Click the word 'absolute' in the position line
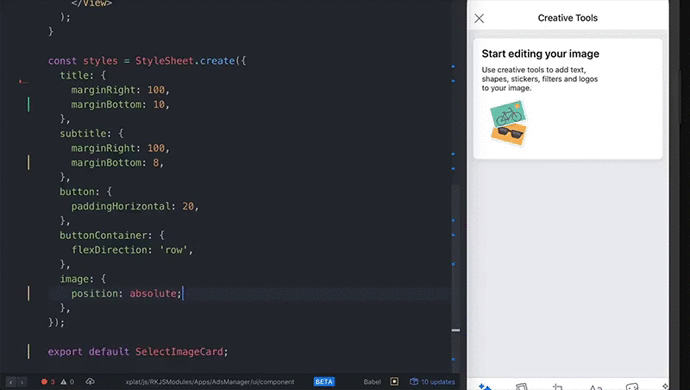 click(153, 293)
